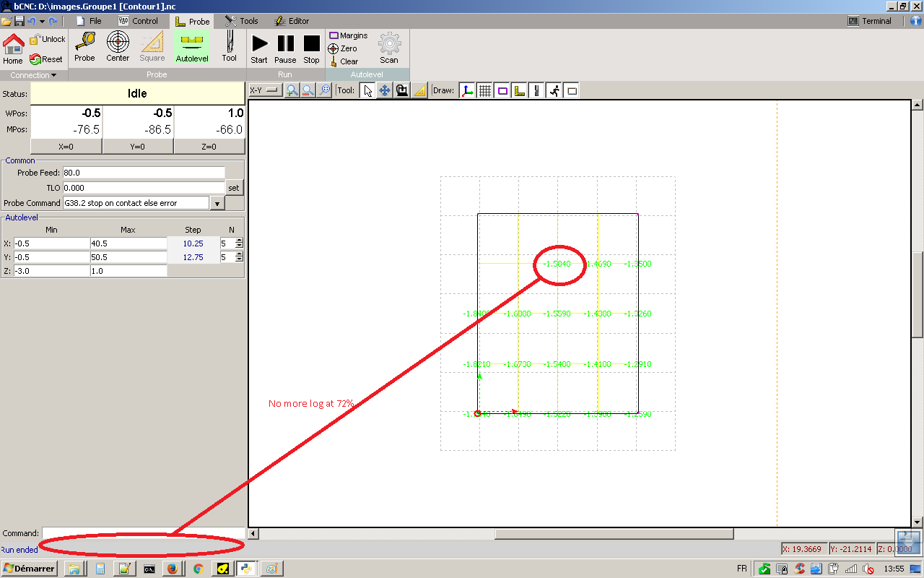The width and height of the screenshot is (924, 578).
Task: Open the Probe Command dropdown arrow
Action: 217,204
